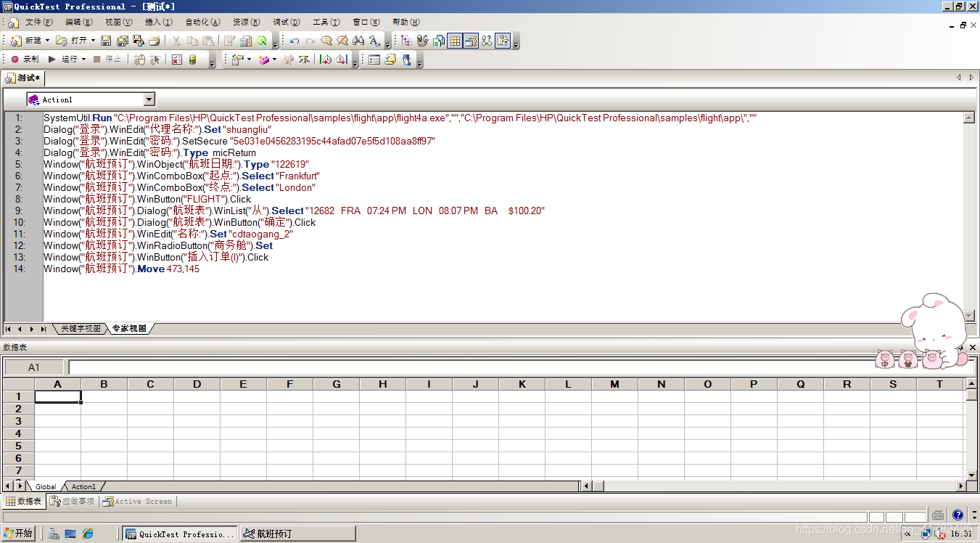Click the Print icon in the toolbar
The height and width of the screenshot is (543, 980).
click(x=155, y=41)
